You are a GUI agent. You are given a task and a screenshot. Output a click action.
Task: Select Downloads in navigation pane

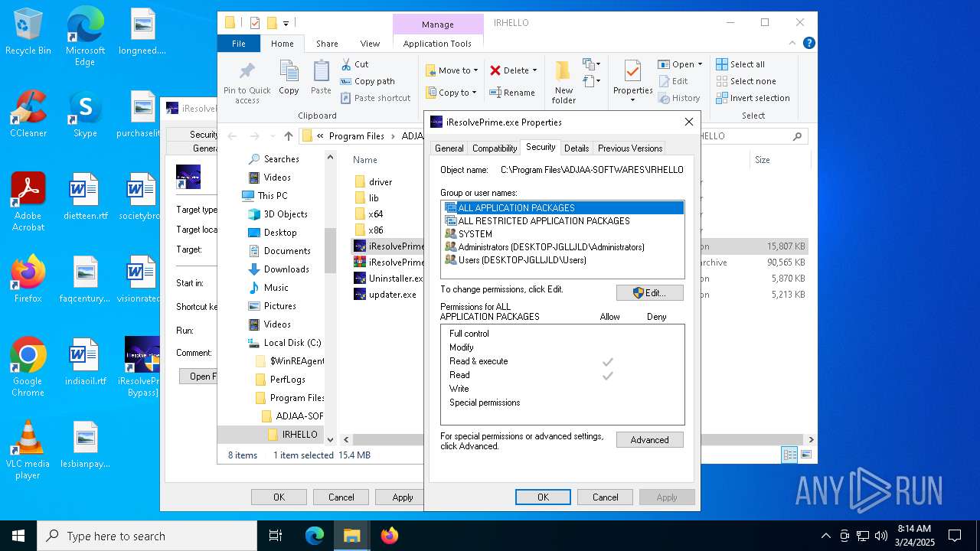[286, 269]
